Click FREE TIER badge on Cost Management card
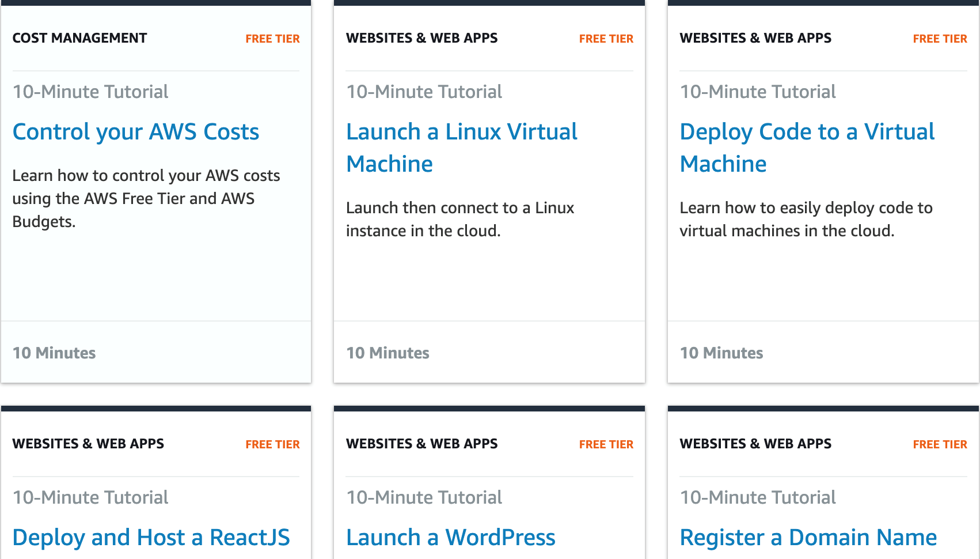The height and width of the screenshot is (559, 980). point(272,39)
